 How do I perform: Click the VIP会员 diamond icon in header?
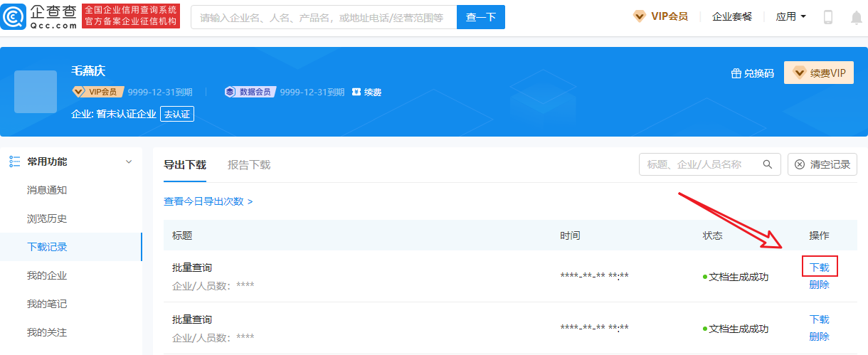[x=640, y=16]
